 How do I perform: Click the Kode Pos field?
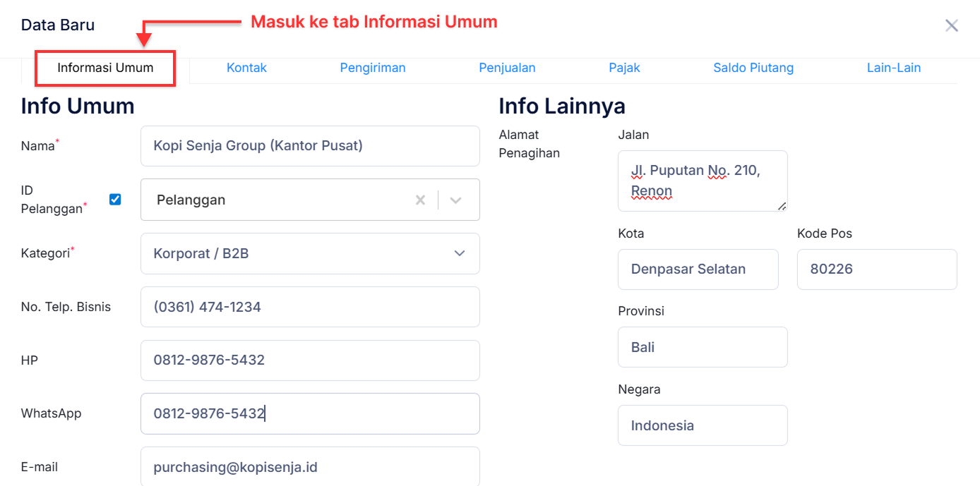[x=877, y=269]
